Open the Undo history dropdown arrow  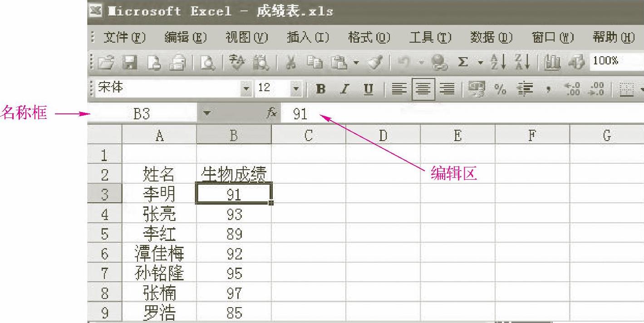[421, 62]
